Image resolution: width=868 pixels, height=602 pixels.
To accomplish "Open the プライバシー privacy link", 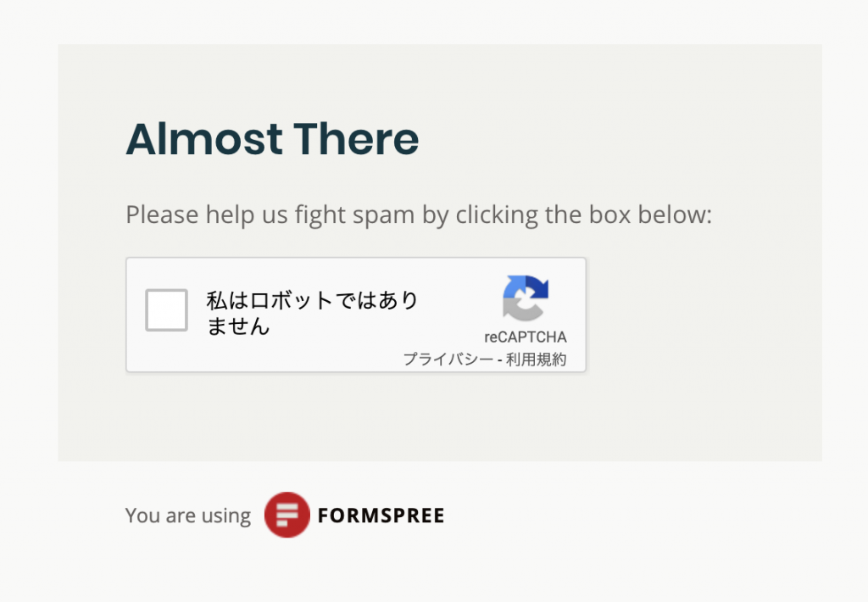I will pyautogui.click(x=448, y=360).
